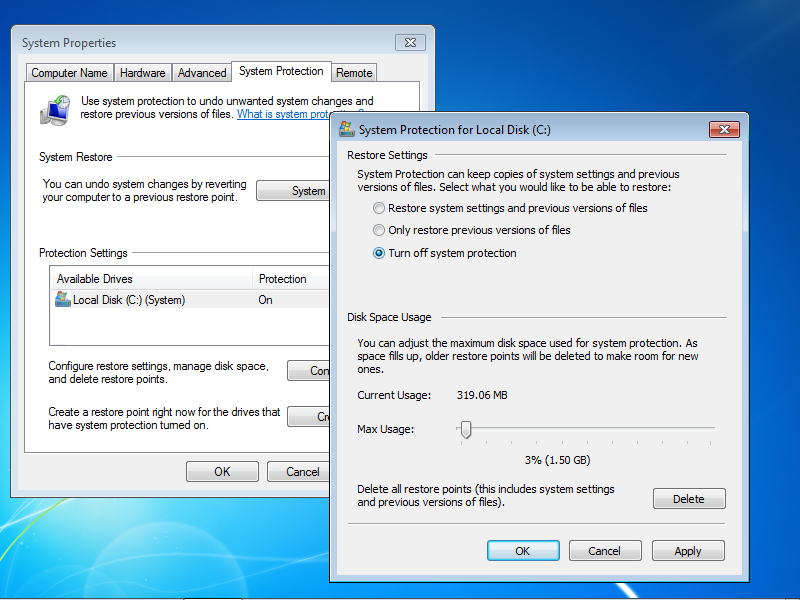Apply the system protection changes
The height and width of the screenshot is (600, 800).
click(688, 551)
